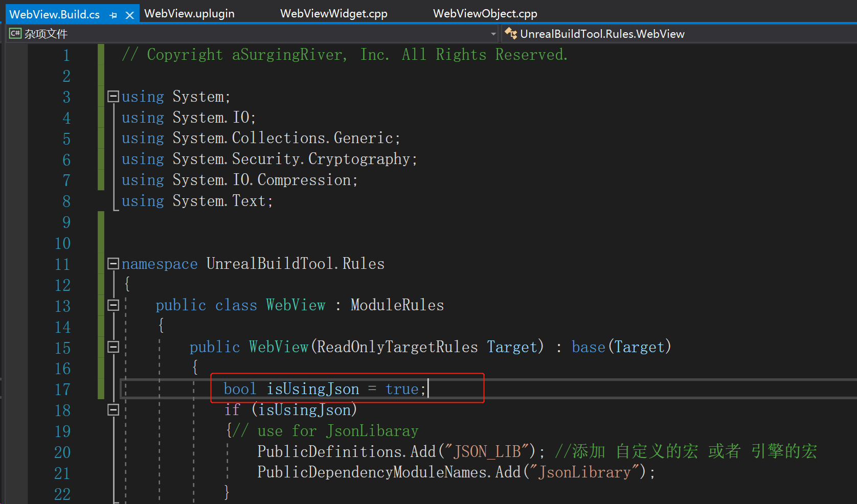Click on 'System.Security.Cryptography' text

coord(291,159)
